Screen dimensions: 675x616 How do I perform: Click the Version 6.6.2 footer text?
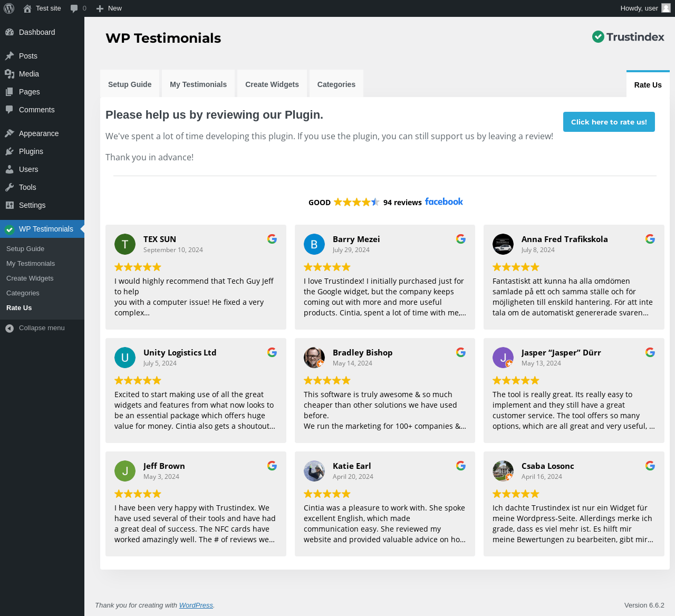point(644,605)
